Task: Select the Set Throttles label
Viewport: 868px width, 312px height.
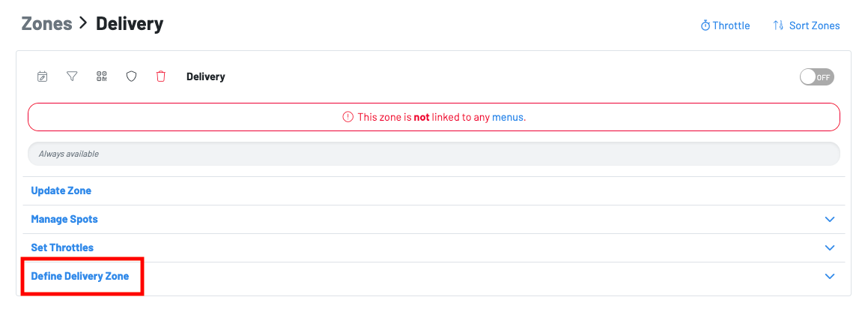Action: (62, 247)
